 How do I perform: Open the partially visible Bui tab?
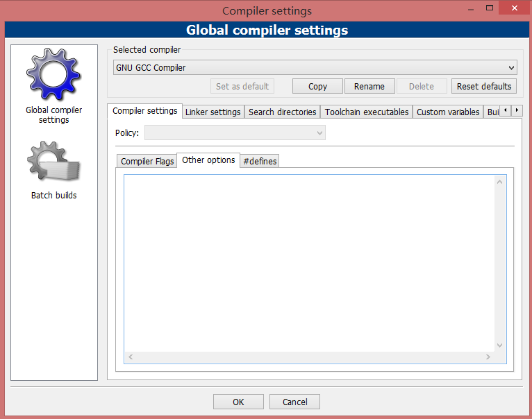pos(492,112)
